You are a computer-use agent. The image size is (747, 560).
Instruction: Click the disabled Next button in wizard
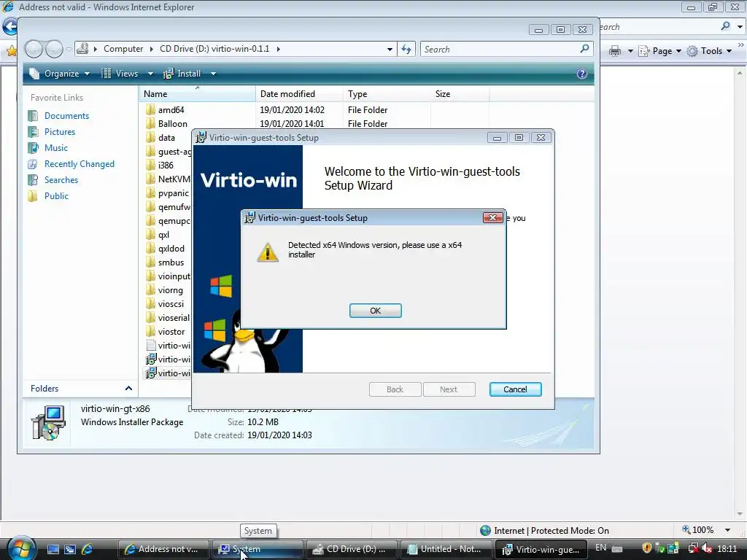pos(449,389)
